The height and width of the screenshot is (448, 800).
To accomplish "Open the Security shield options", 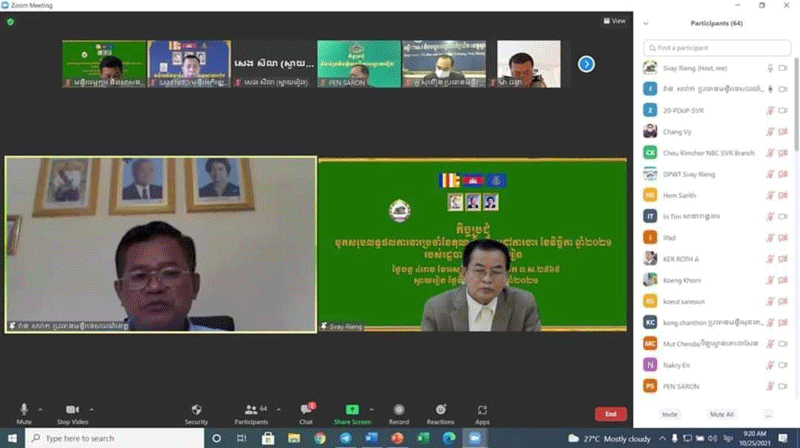I will 196,412.
